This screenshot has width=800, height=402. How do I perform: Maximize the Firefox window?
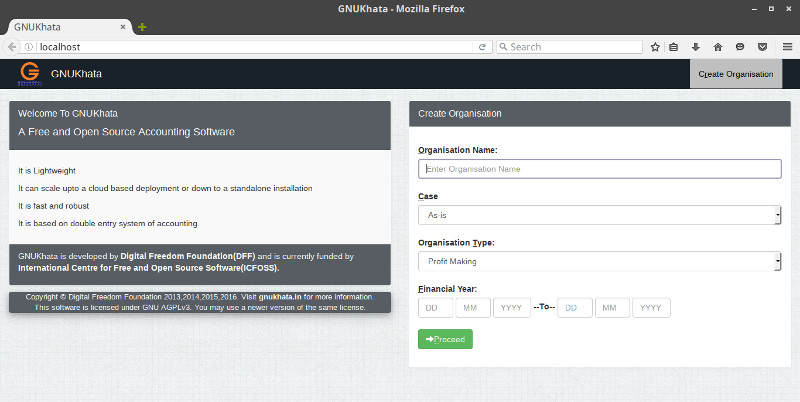click(771, 9)
